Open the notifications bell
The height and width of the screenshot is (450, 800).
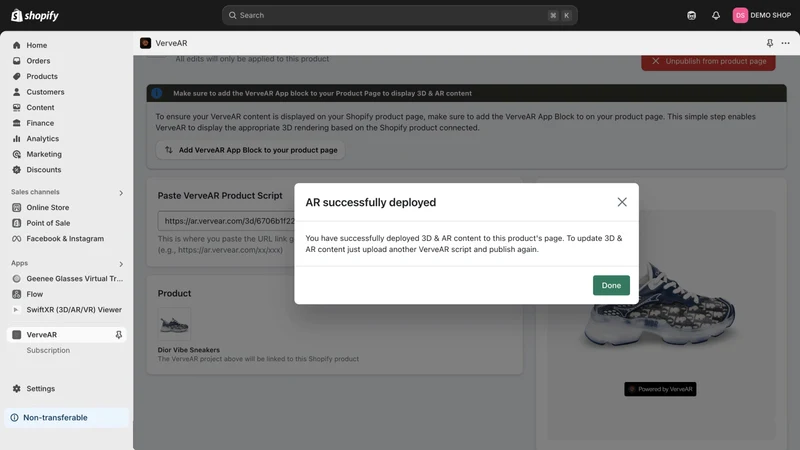pyautogui.click(x=716, y=15)
